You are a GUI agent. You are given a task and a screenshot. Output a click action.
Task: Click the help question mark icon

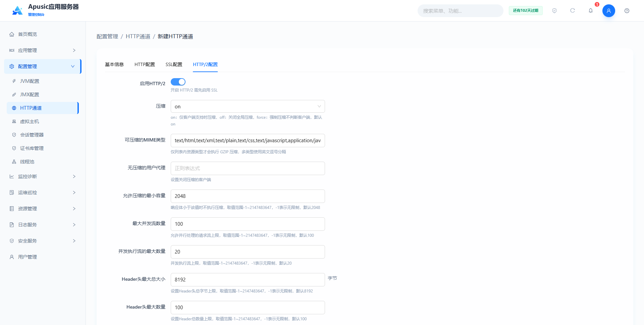click(627, 11)
